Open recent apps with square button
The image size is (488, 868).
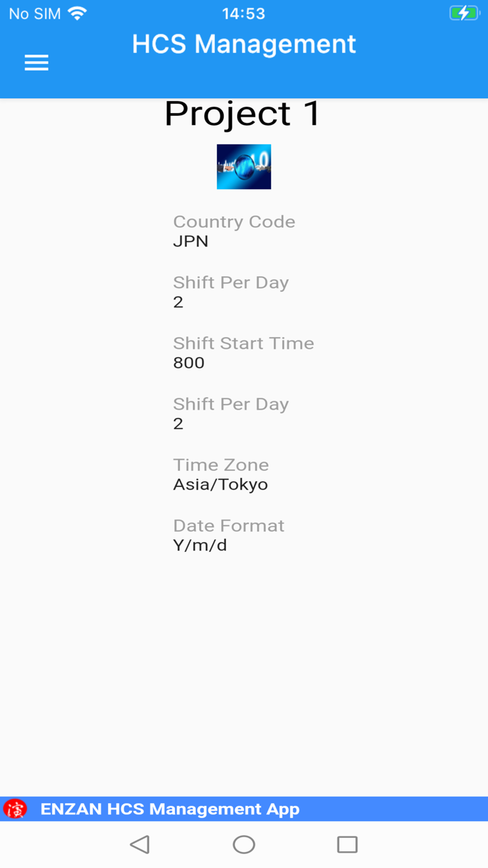pos(346,844)
